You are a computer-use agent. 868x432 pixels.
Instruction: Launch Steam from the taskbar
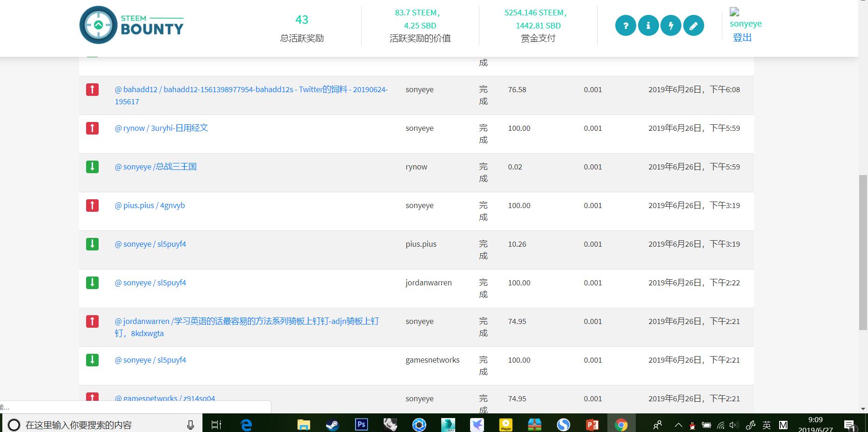[332, 425]
